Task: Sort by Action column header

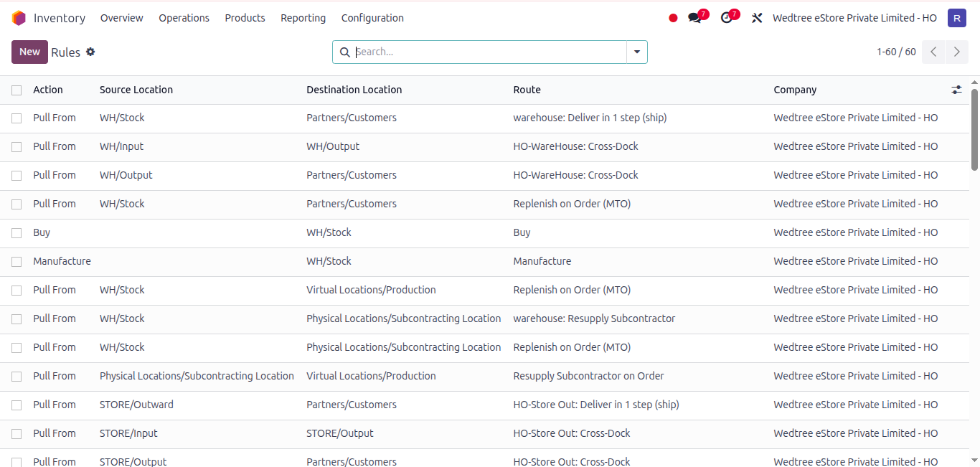Action: click(x=48, y=90)
